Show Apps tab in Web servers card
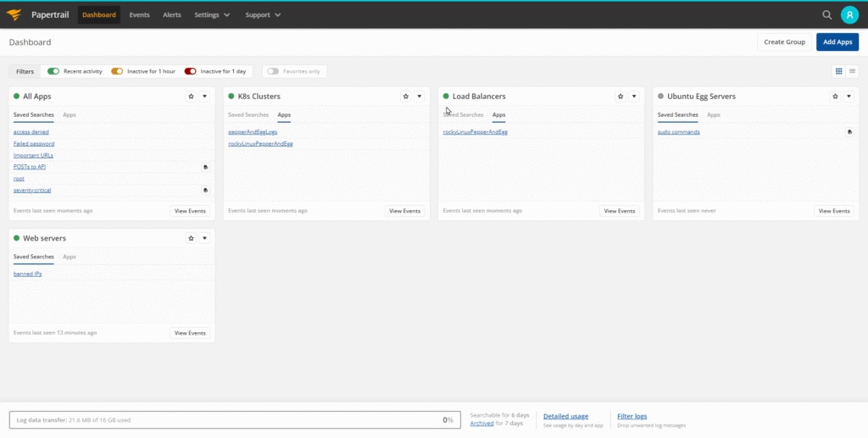 [x=70, y=258]
